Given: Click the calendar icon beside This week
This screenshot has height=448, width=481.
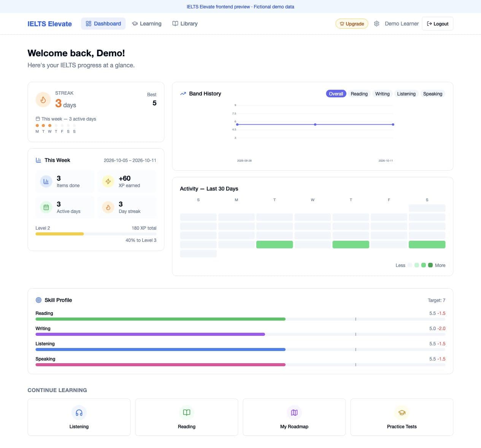Looking at the screenshot, I should (38, 119).
